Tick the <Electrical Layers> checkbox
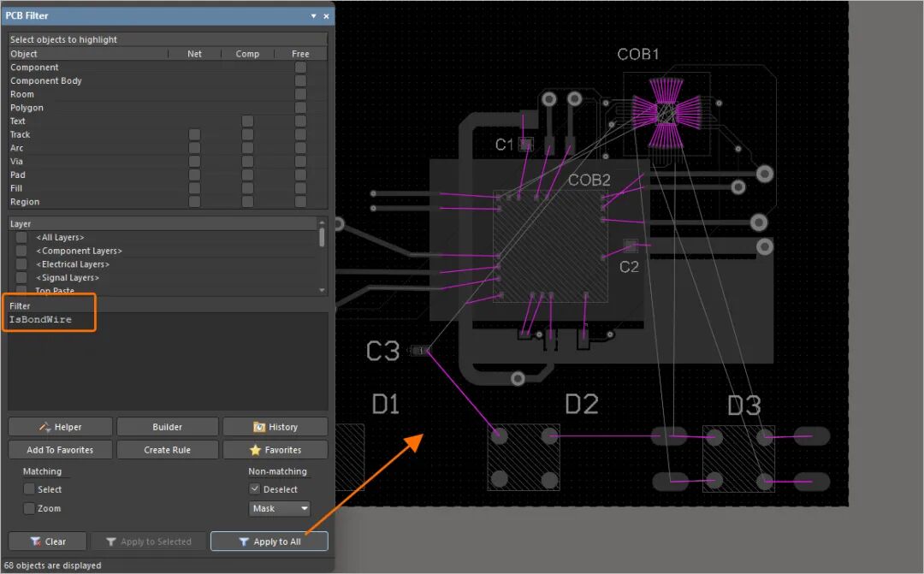 [21, 264]
